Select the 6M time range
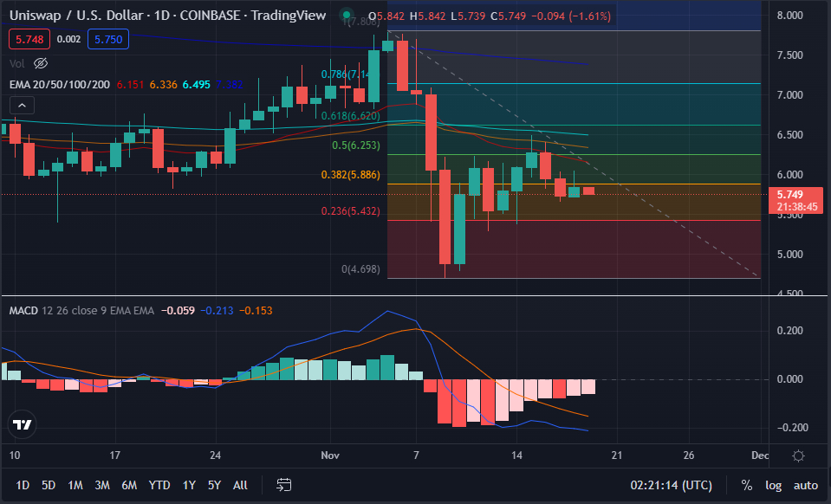This screenshot has height=504, width=831. pyautogui.click(x=129, y=485)
